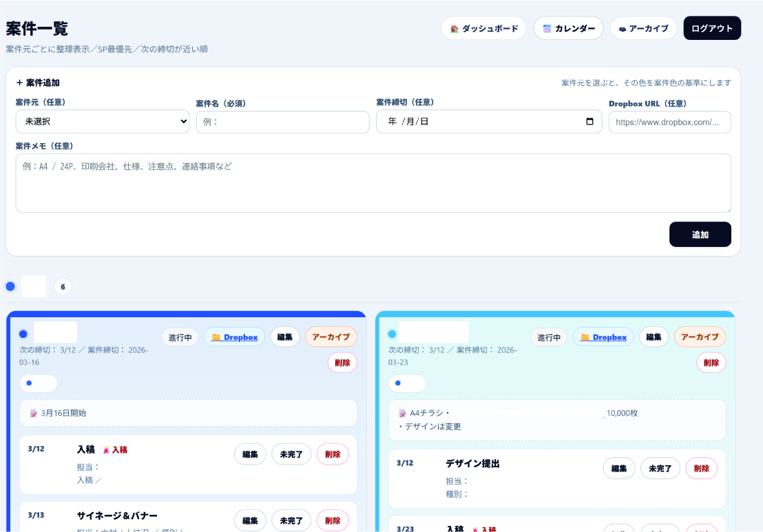763x532 pixels.
Task: Click アーカイブ button on right card
Action: [x=699, y=337]
